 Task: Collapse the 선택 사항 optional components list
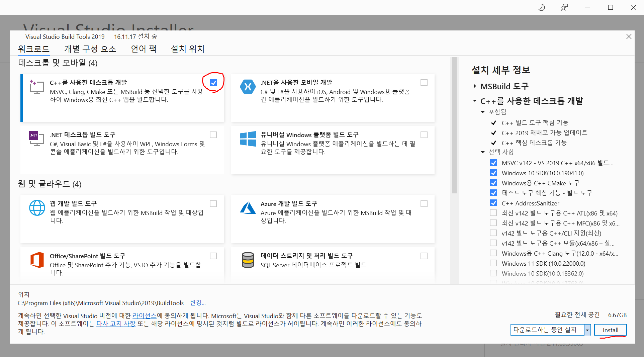coord(483,152)
